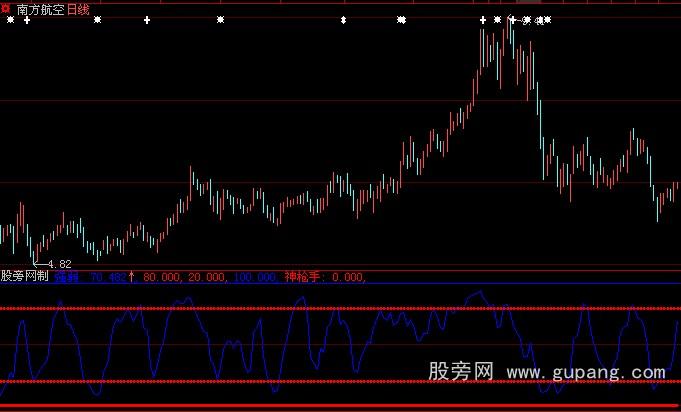Click the thick red line at chart bottom
Image resolution: width=681 pixels, height=412 pixels.
340,406
